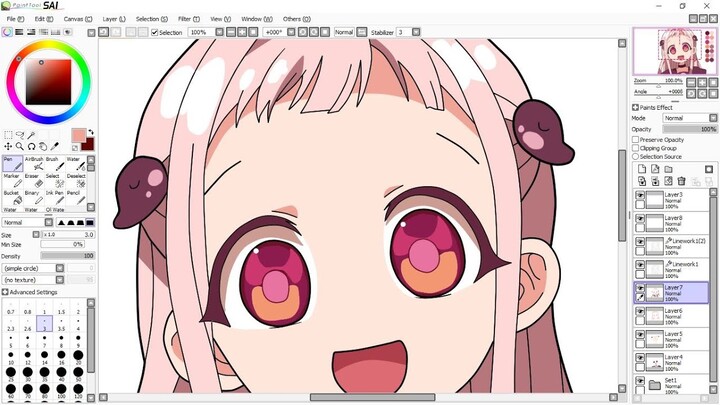Select the Ink Pen tool
Screen dimensions: 720x405
click(x=54, y=197)
